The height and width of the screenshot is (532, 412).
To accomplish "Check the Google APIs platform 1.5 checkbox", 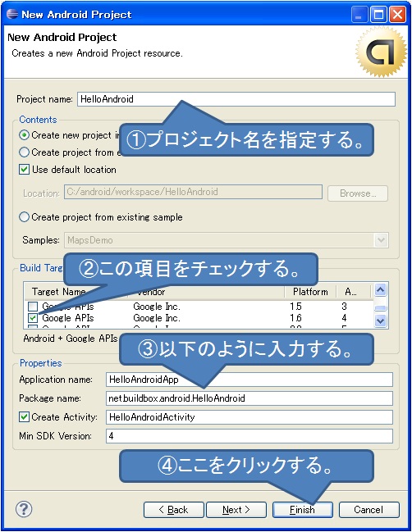I will pos(33,307).
